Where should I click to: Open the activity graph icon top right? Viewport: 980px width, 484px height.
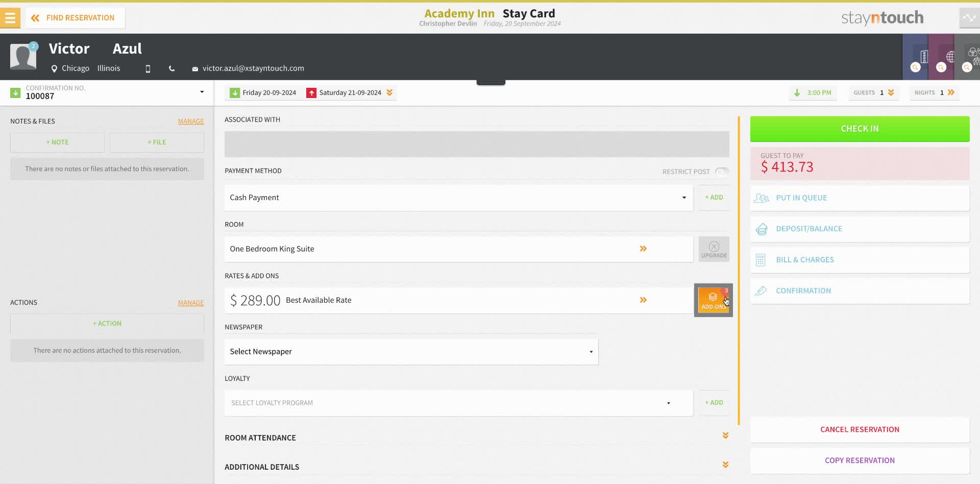coord(969,18)
